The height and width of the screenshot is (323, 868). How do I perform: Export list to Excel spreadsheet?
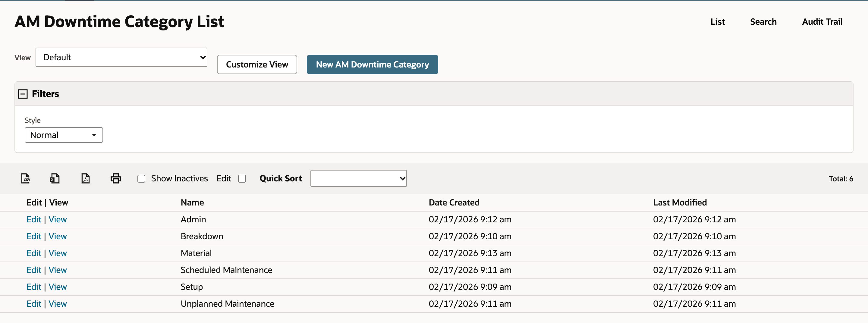point(55,178)
